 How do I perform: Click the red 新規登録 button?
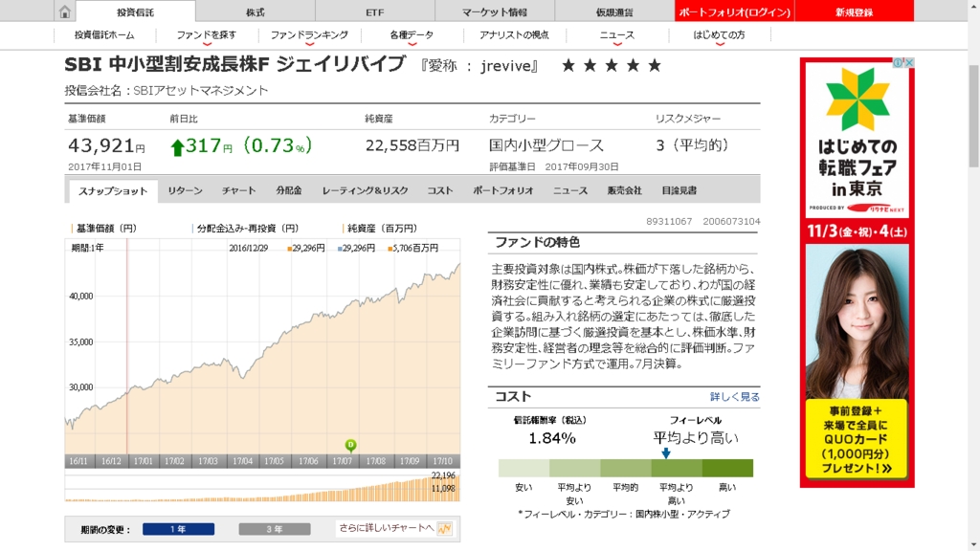pos(855,11)
